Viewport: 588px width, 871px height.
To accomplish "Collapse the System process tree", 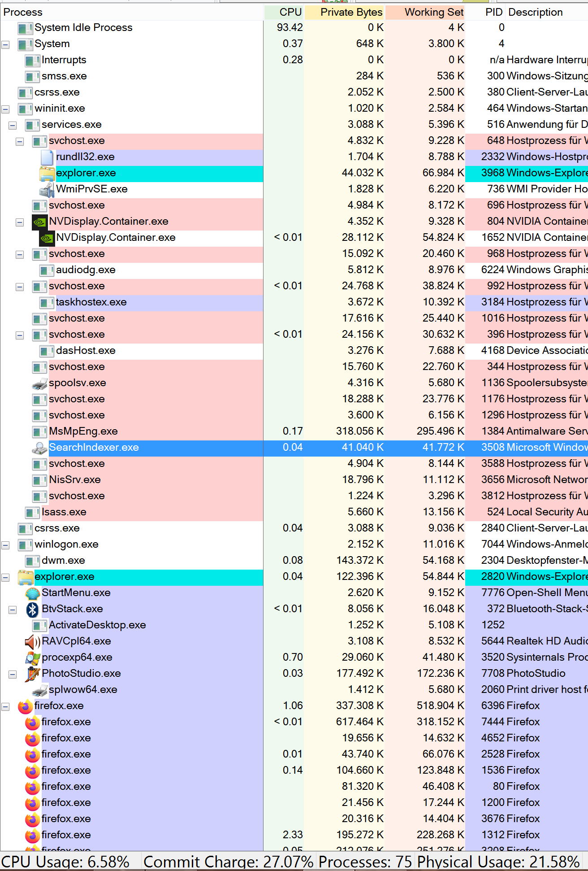I will tap(5, 44).
